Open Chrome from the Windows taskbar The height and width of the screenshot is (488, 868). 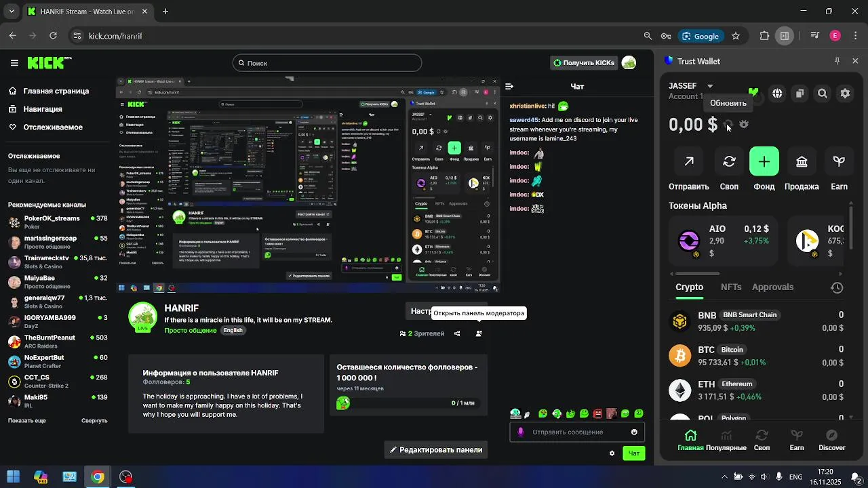click(x=98, y=477)
